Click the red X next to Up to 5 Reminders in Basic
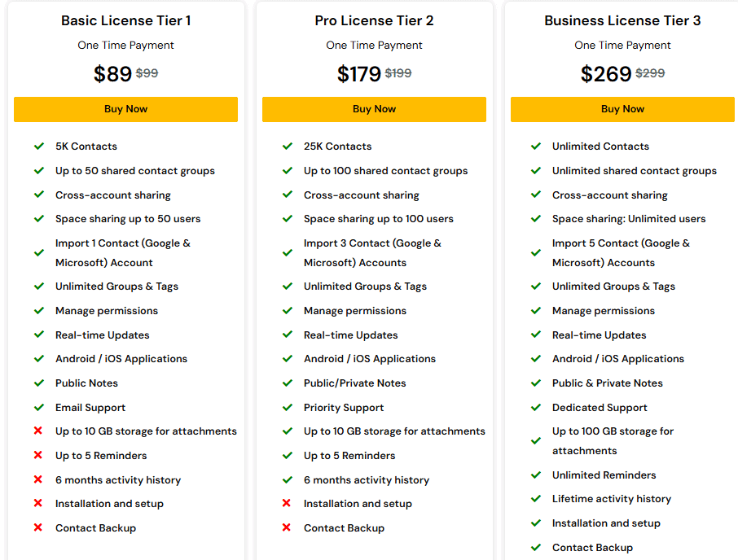This screenshot has width=738, height=560. point(38,456)
